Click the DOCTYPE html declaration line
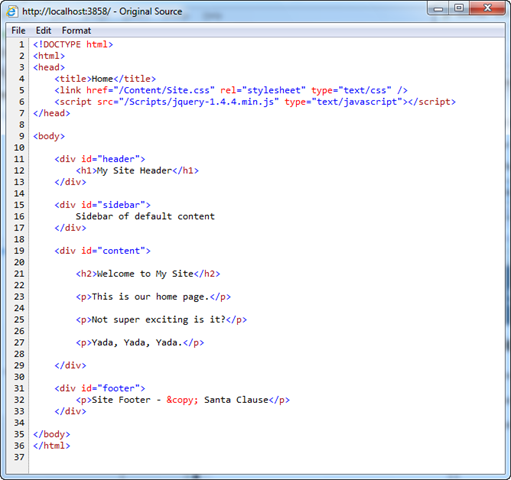The image size is (511, 480). tap(73, 44)
